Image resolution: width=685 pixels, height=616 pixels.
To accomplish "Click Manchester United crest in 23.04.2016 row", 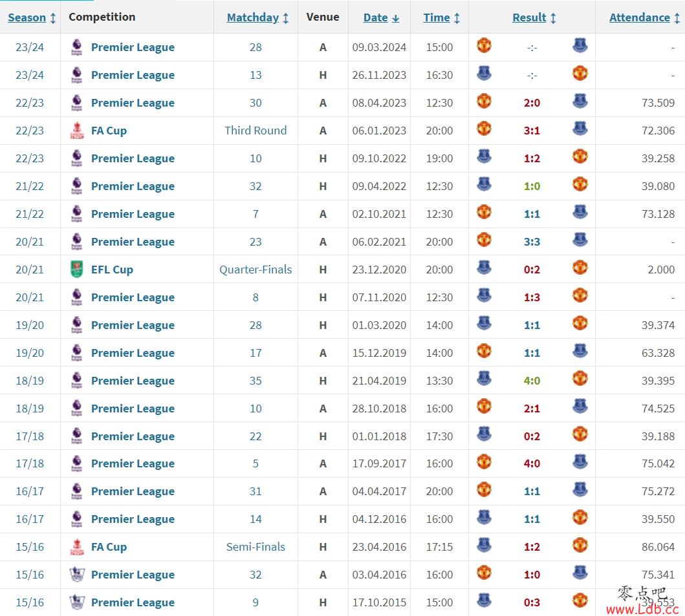I will click(x=580, y=546).
